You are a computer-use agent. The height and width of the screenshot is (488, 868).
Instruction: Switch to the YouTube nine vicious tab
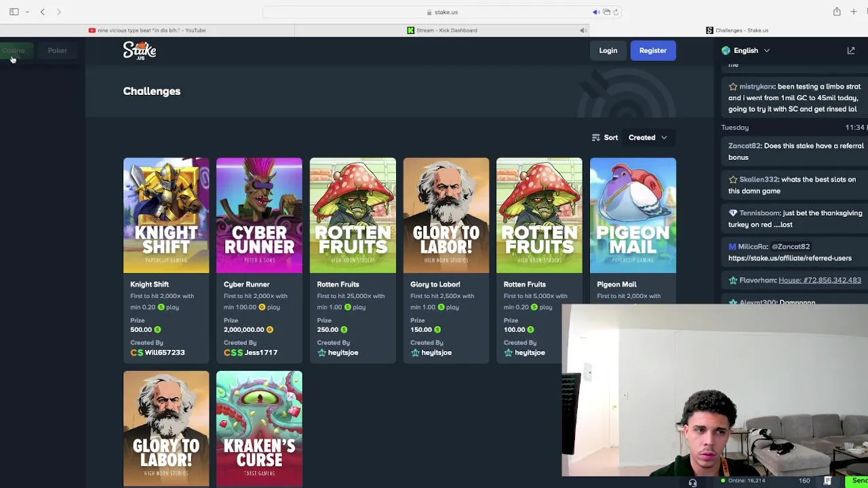[x=147, y=30]
